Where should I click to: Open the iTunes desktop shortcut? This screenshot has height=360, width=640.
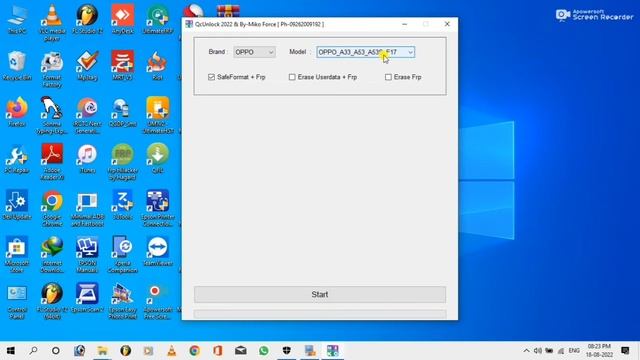(87, 158)
